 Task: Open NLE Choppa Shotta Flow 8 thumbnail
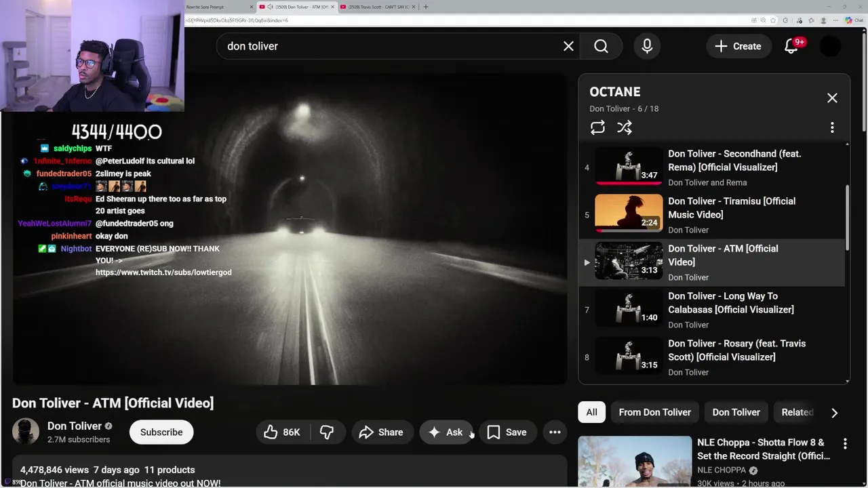[x=635, y=462]
